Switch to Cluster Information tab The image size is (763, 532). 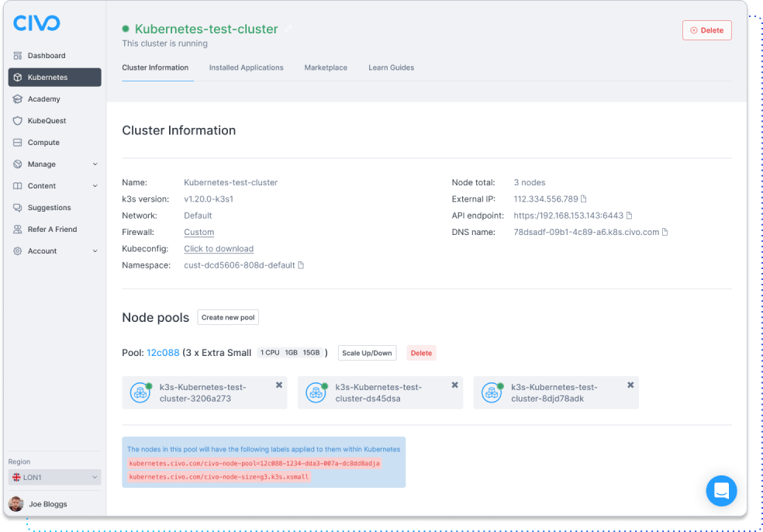click(x=155, y=67)
